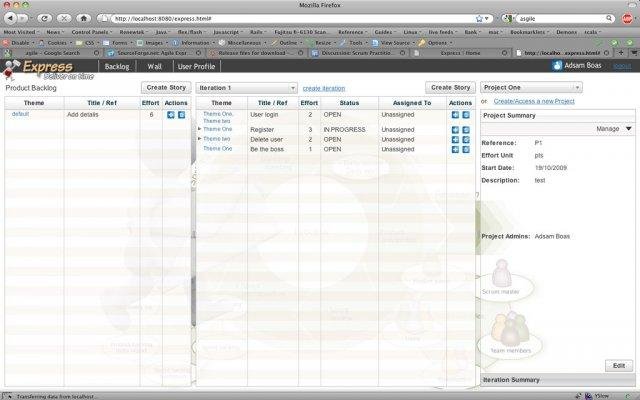Click the search engine icon beside search box
The width and height of the screenshot is (640, 400).
click(507, 18)
